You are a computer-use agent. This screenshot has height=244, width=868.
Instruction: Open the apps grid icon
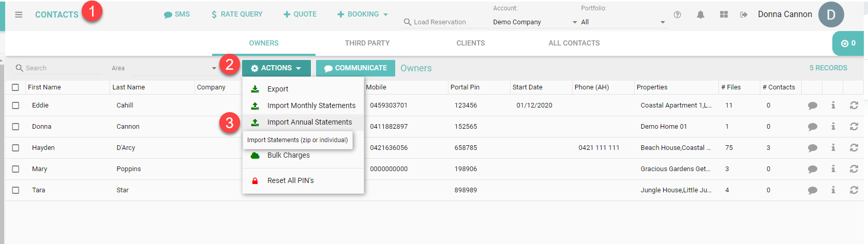724,14
